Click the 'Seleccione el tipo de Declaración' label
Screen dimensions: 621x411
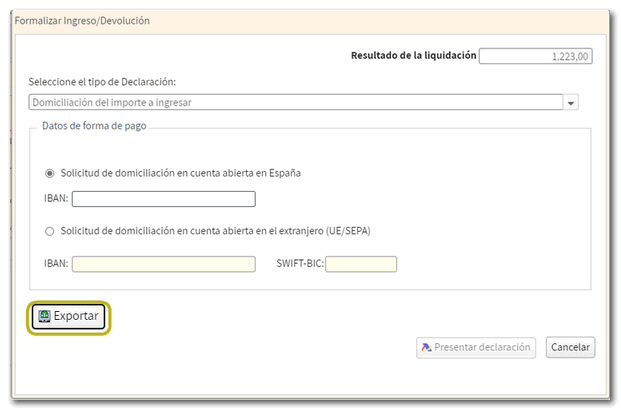(x=110, y=81)
